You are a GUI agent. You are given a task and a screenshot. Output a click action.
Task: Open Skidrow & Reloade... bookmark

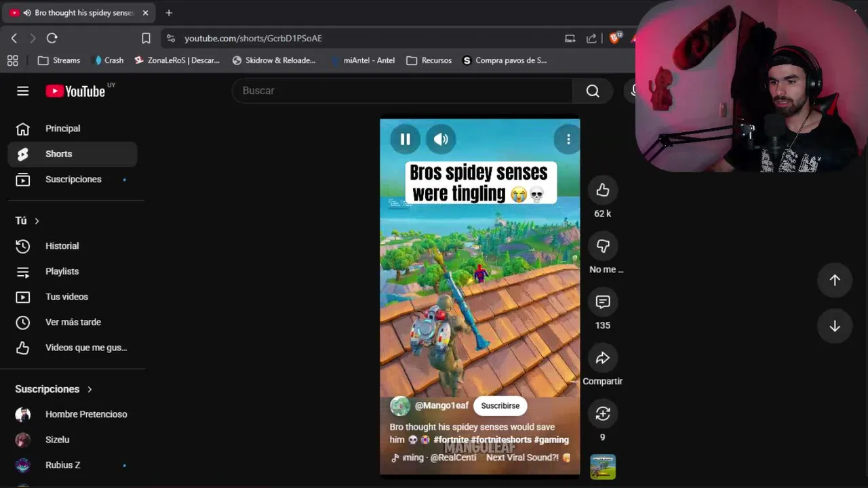pos(274,60)
